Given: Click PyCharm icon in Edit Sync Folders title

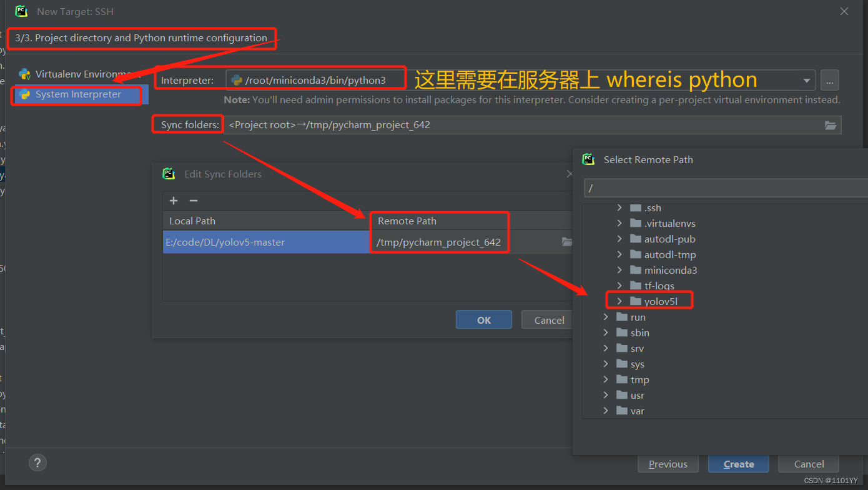Looking at the screenshot, I should [169, 174].
